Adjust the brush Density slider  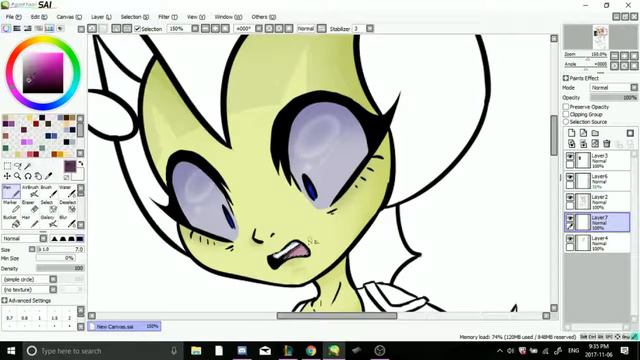[60, 269]
